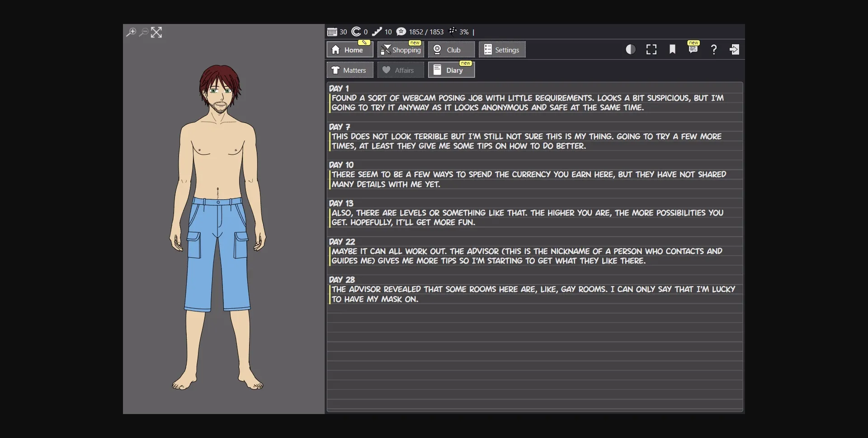Open the star rating chat bubble icon
Image resolution: width=868 pixels, height=438 pixels.
coord(401,32)
